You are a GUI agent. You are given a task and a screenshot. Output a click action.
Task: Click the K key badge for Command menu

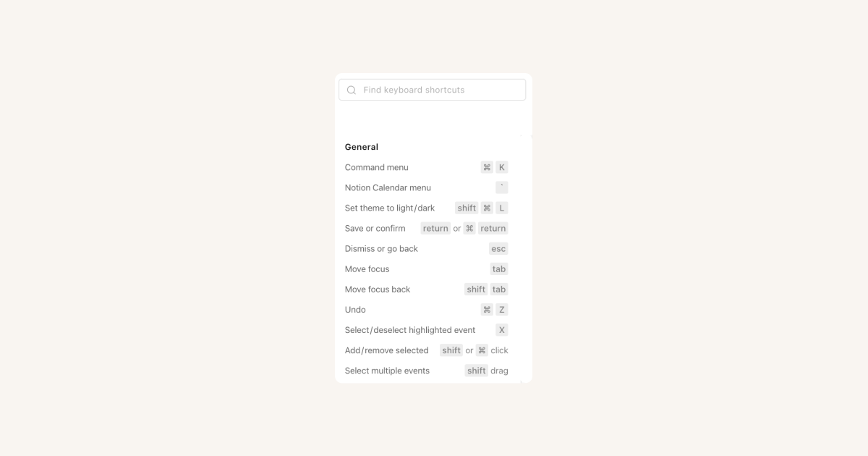(502, 167)
